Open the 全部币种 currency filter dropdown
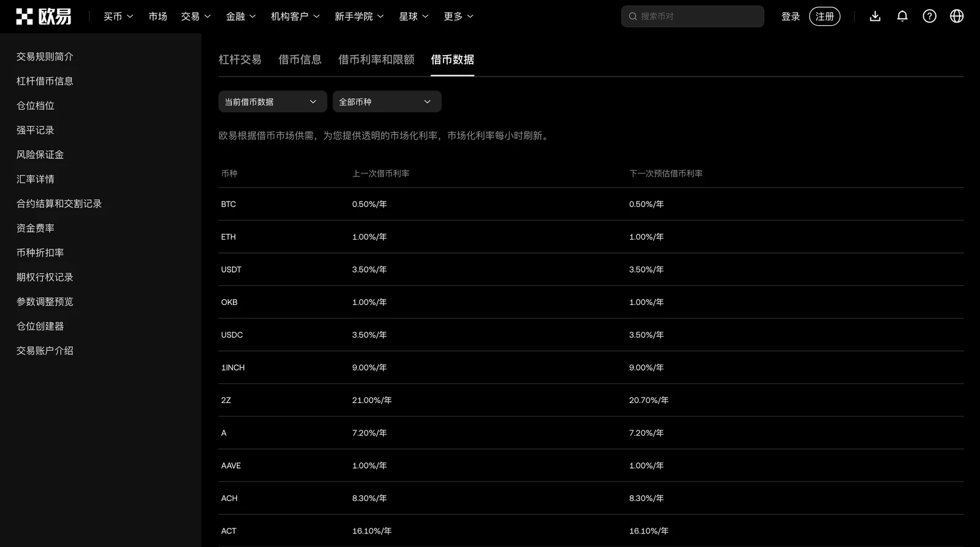Screen dimensions: 980x547 pyautogui.click(x=387, y=102)
